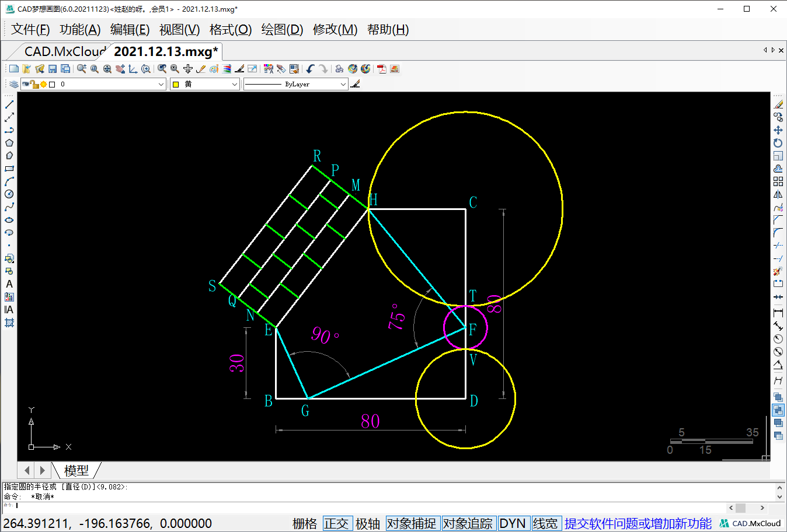The height and width of the screenshot is (532, 787).
Task: Open 绘图(D) menu
Action: click(x=282, y=29)
